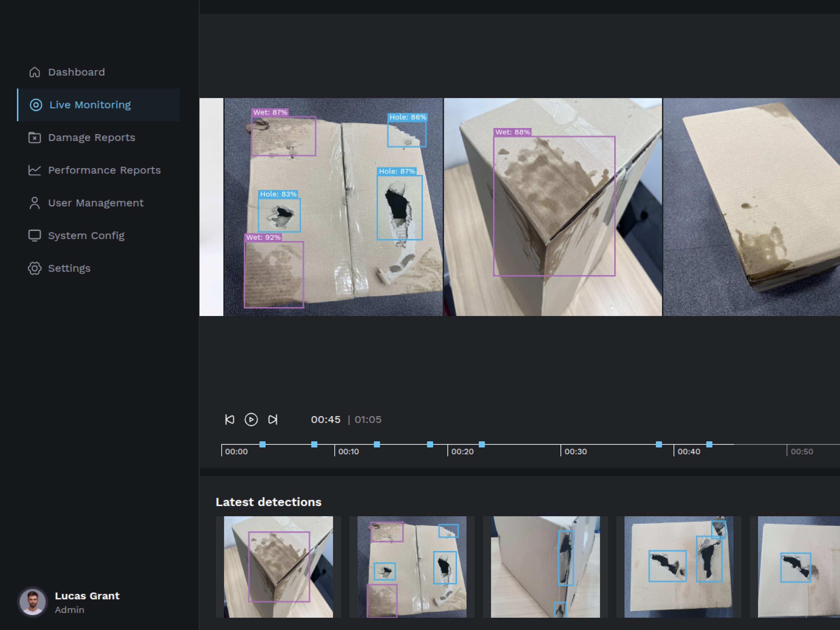Screen dimensions: 840x630
Task: Click the Dashboard home icon
Action: pos(35,72)
